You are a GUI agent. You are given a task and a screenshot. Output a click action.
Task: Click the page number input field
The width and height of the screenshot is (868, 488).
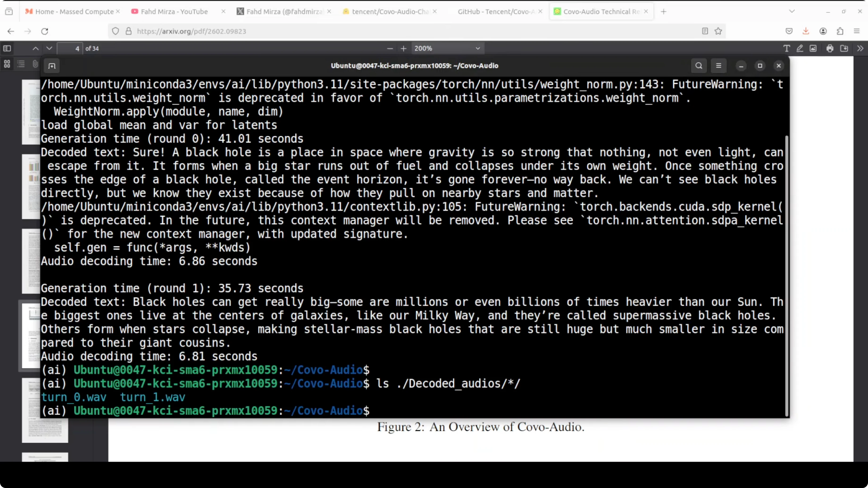[x=70, y=49]
